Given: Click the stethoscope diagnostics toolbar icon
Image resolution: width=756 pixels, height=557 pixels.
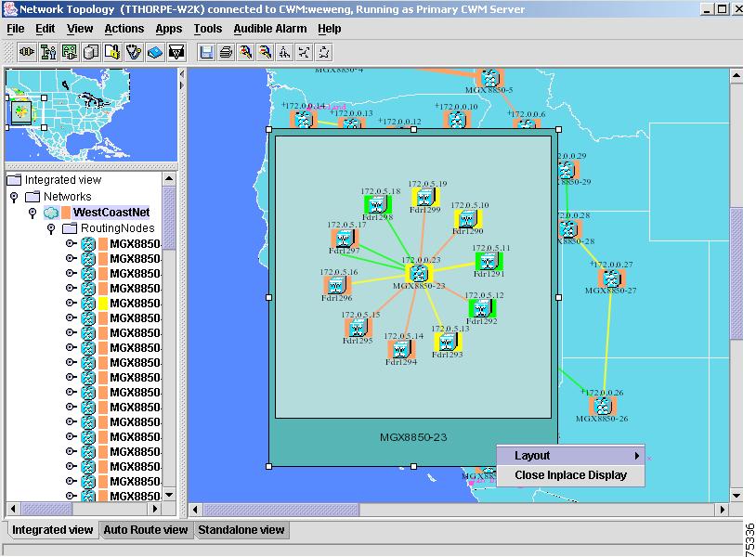Looking at the screenshot, I should 134,52.
